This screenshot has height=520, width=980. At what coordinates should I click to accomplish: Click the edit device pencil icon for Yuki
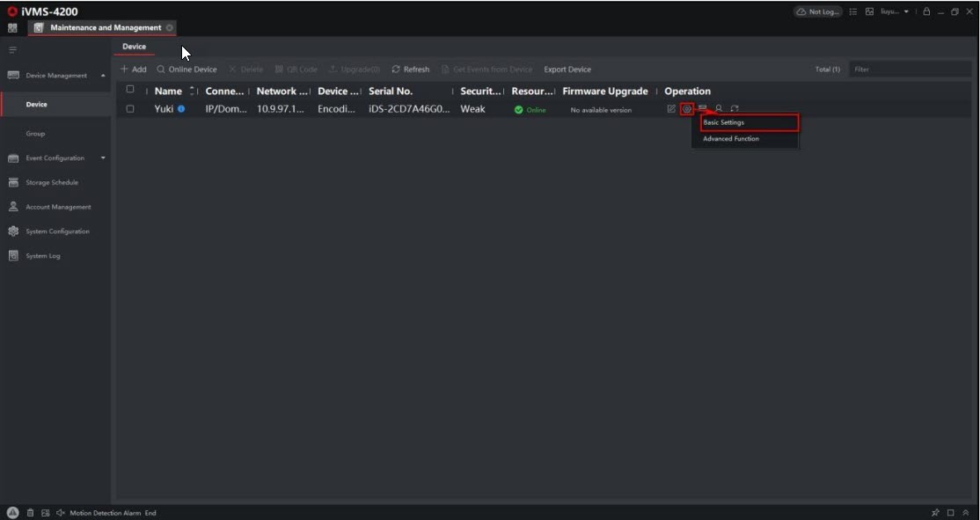671,109
